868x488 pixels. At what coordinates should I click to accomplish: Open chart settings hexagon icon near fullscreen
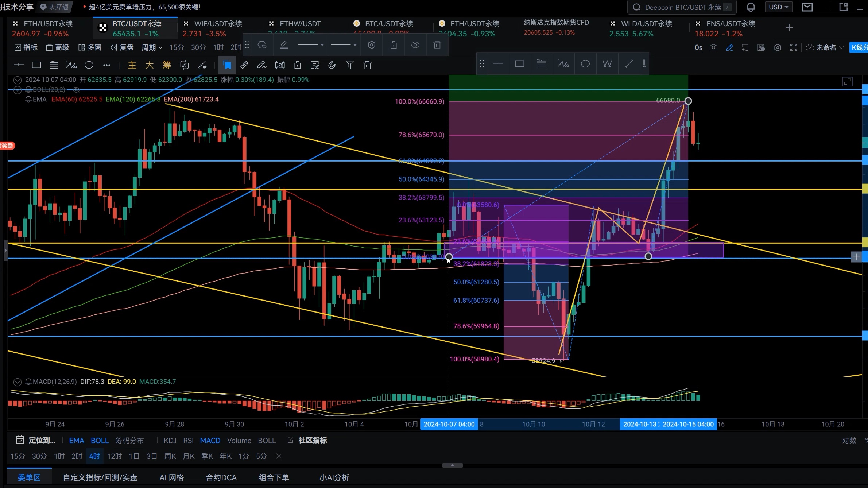click(x=778, y=47)
